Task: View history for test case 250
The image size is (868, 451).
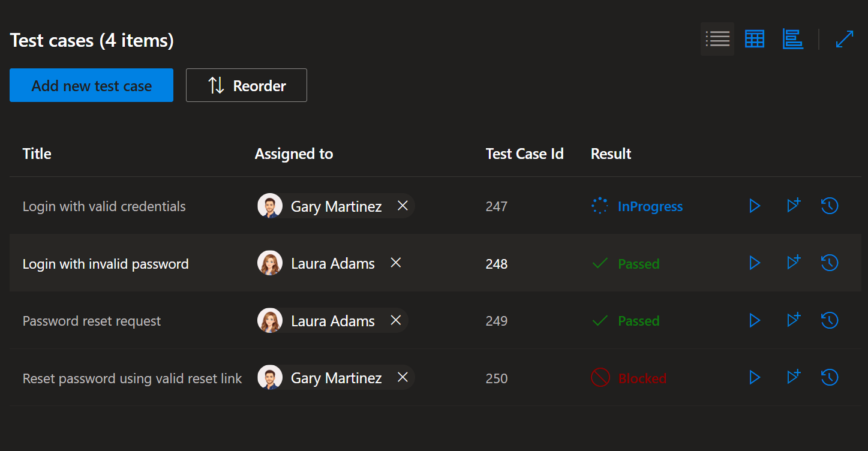Action: point(830,378)
